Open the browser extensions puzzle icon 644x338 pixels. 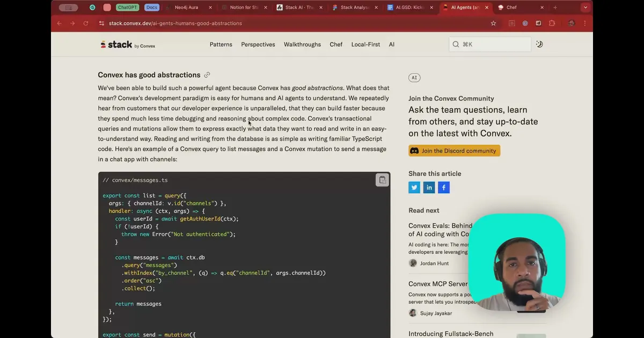[x=551, y=23]
